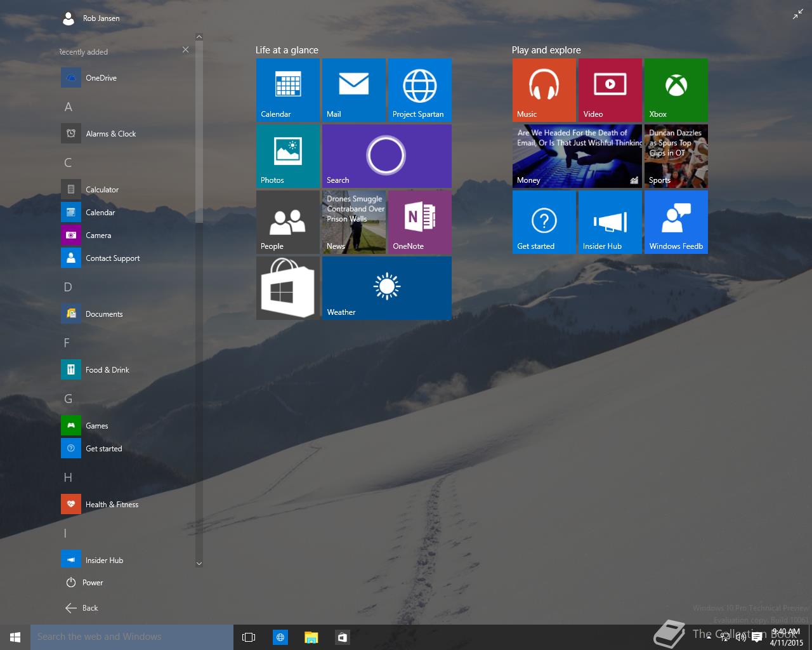
Task: Open the Sports live tile
Action: 676,156
